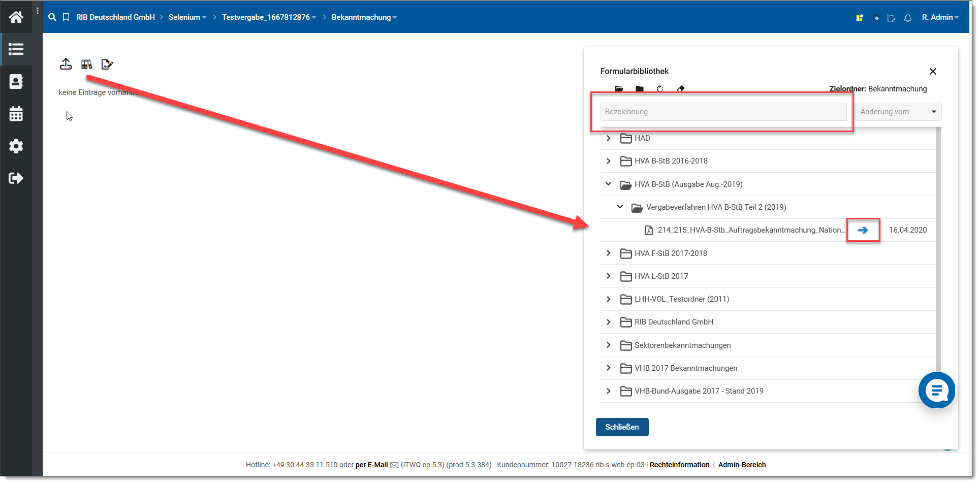Open the Rechteinformation link in footer

679,465
